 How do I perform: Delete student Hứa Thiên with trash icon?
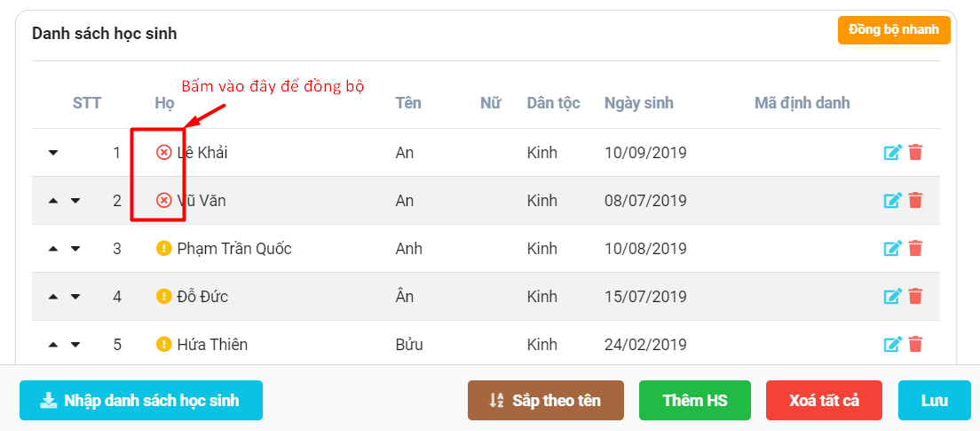pyautogui.click(x=915, y=345)
